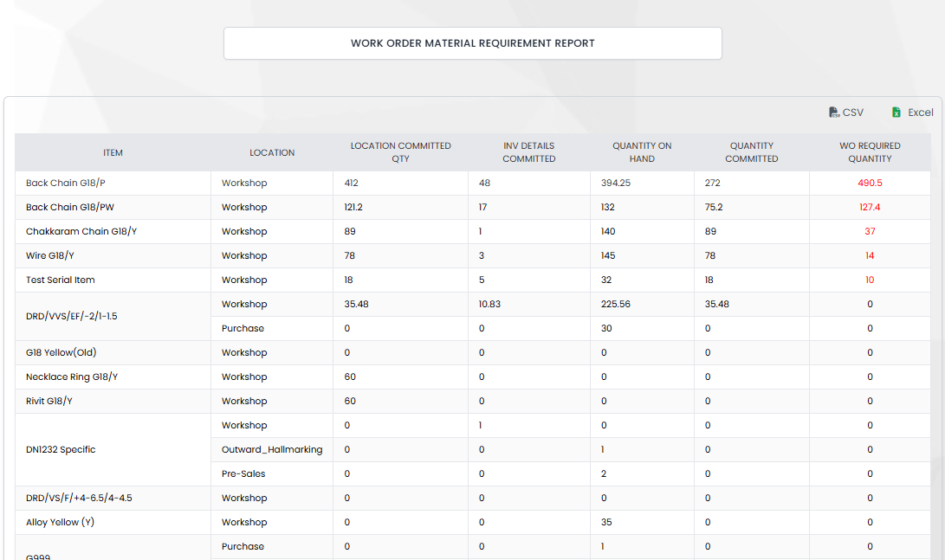This screenshot has width=945, height=560.
Task: Export report using Excel label
Action: click(x=920, y=113)
